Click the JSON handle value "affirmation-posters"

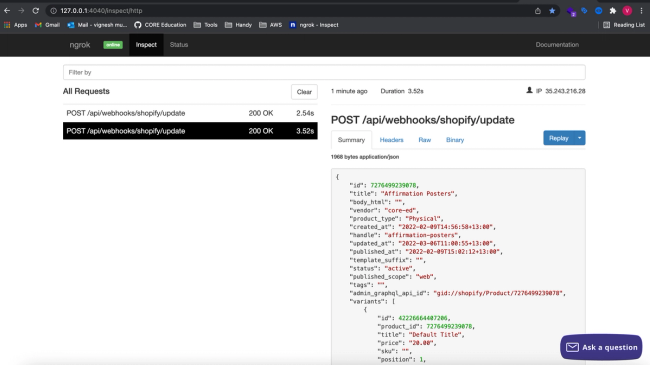(x=421, y=235)
